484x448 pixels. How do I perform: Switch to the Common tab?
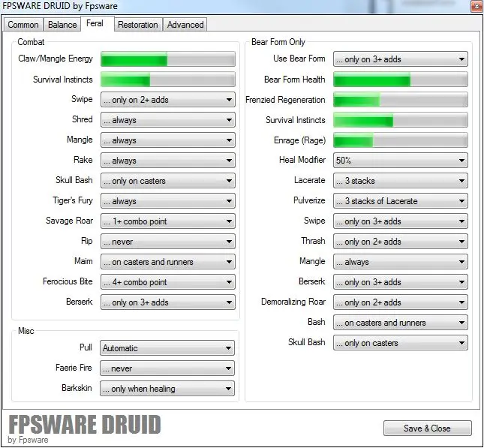[23, 25]
